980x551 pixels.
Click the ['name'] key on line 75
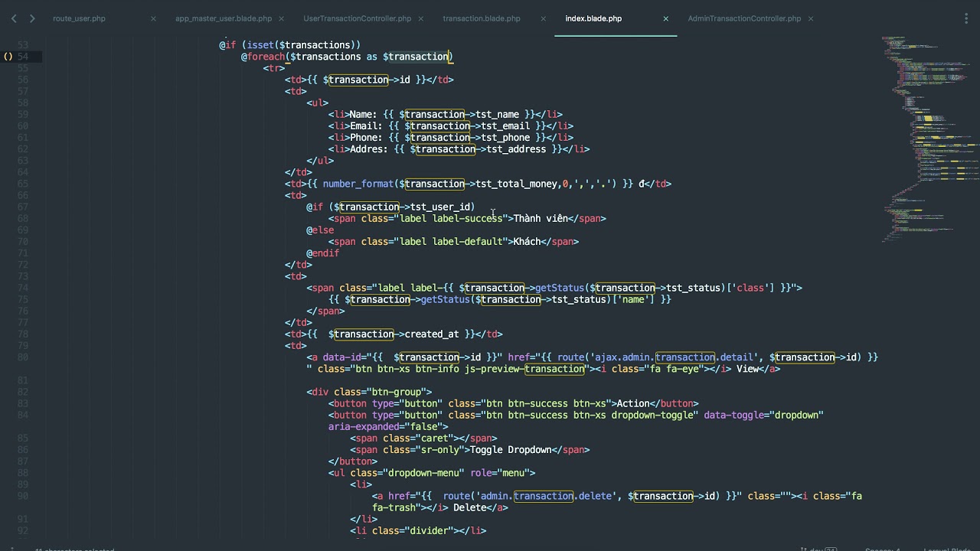tap(632, 299)
